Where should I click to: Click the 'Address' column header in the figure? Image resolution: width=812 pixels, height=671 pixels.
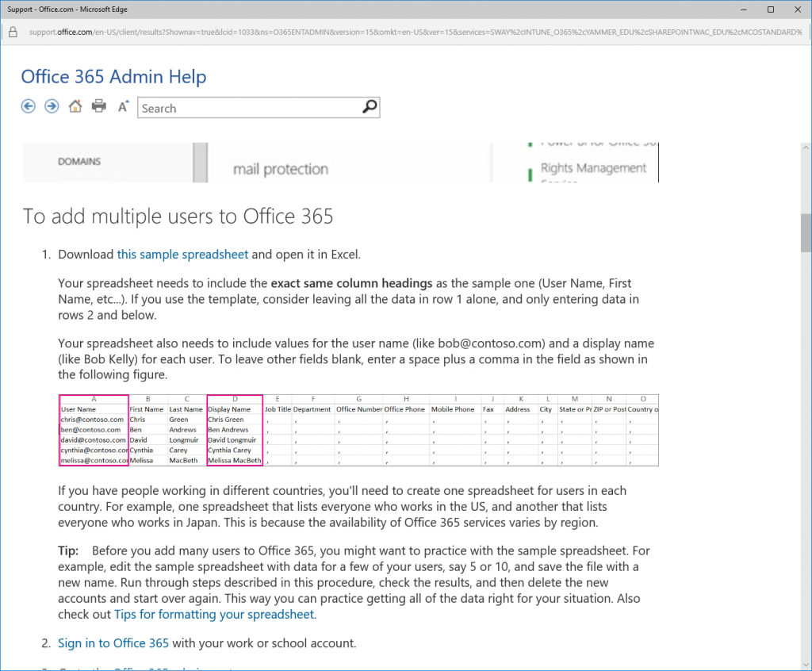coord(517,409)
